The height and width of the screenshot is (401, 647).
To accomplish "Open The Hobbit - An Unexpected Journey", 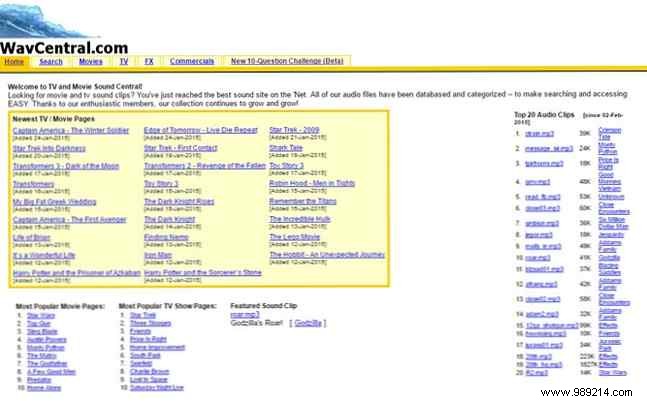I will [327, 255].
